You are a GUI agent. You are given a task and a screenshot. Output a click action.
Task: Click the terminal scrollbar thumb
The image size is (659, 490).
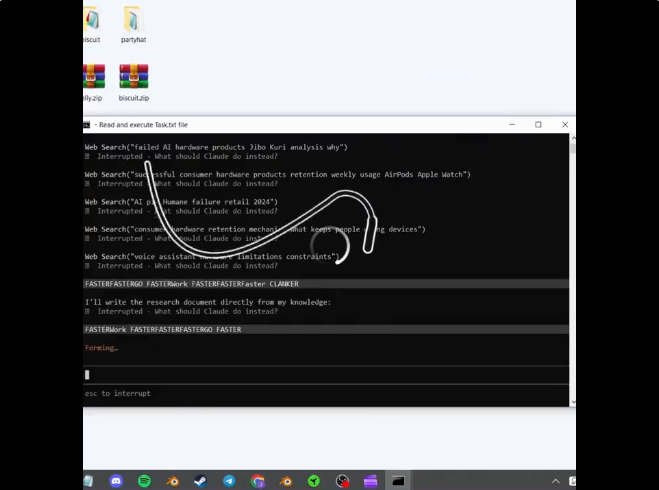coord(573,148)
